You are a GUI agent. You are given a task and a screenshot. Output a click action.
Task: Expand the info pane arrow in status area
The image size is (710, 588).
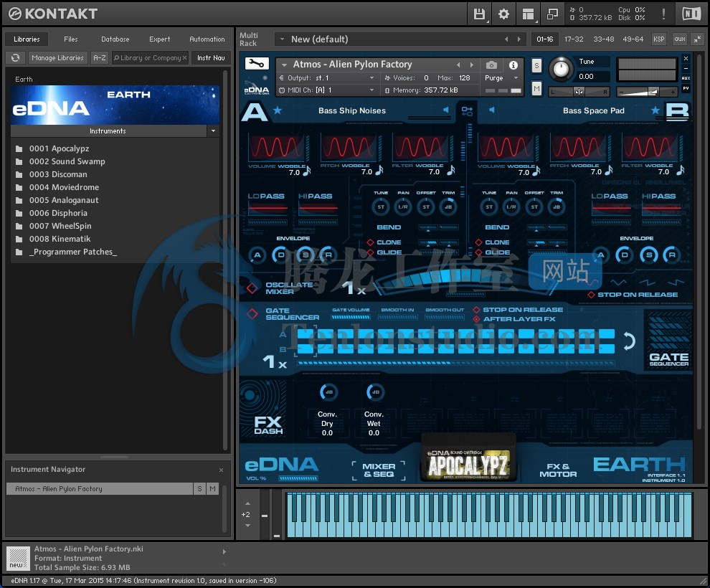224,551
